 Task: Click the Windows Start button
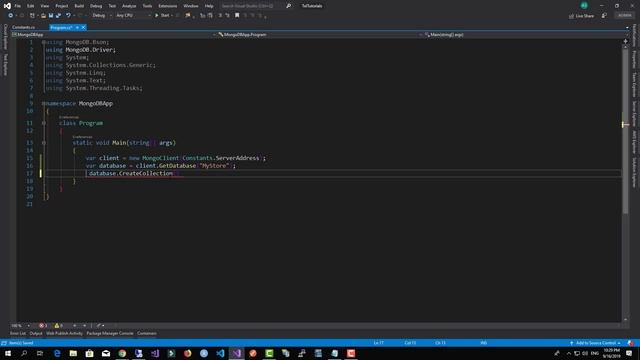(8, 353)
